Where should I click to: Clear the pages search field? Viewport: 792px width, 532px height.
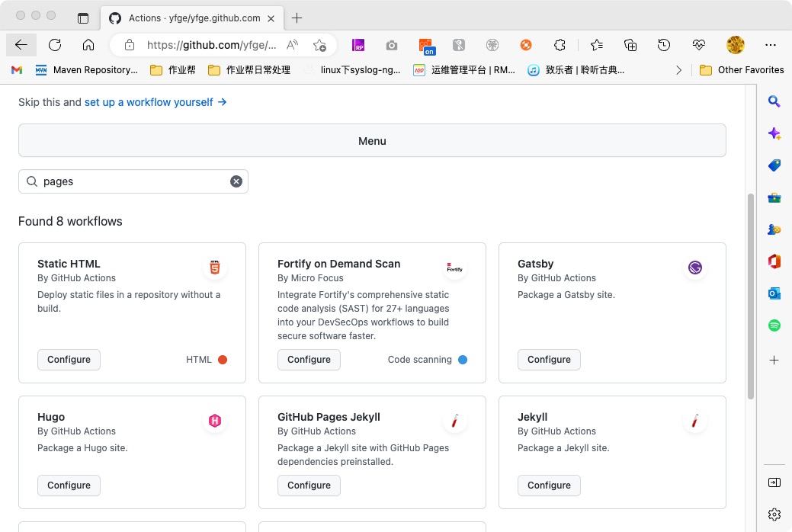[x=236, y=181]
